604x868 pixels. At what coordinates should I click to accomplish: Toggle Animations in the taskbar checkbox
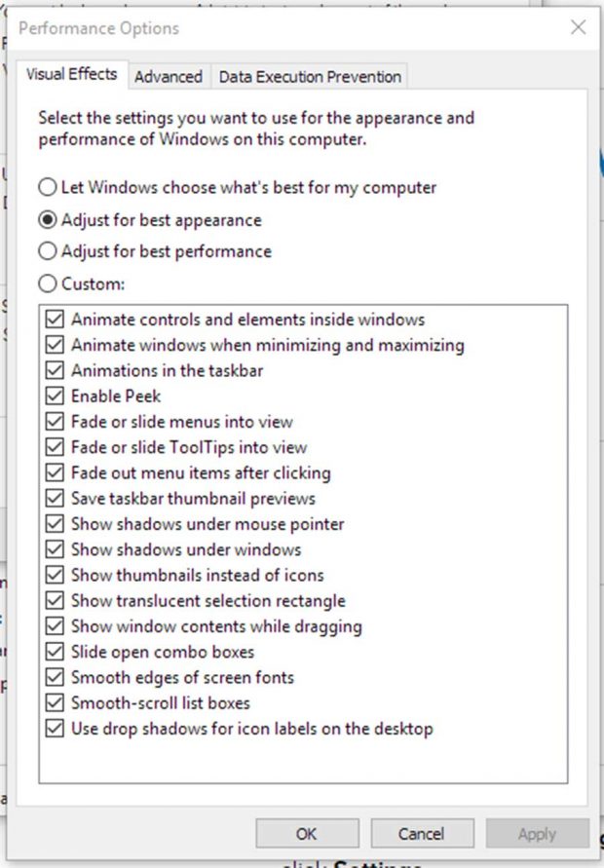pyautogui.click(x=55, y=370)
